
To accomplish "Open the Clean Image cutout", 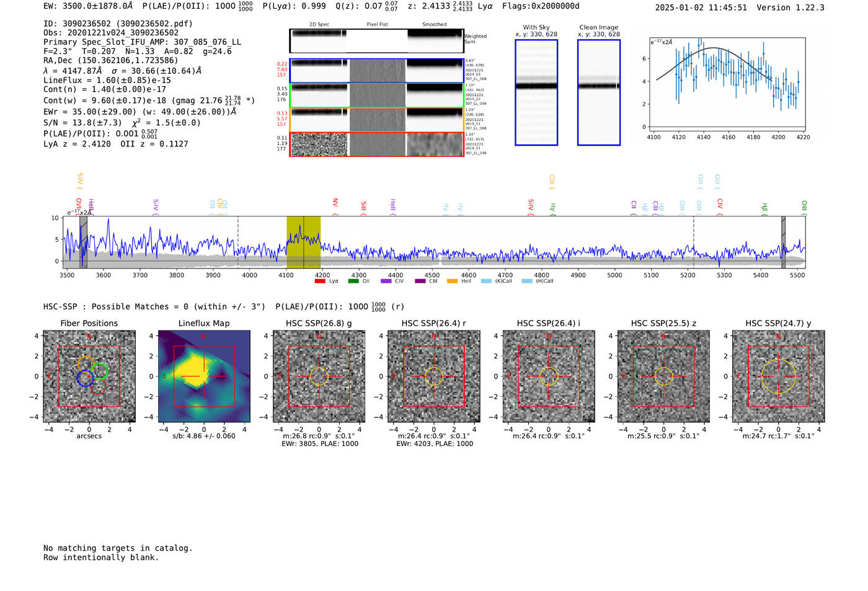I will pos(599,92).
